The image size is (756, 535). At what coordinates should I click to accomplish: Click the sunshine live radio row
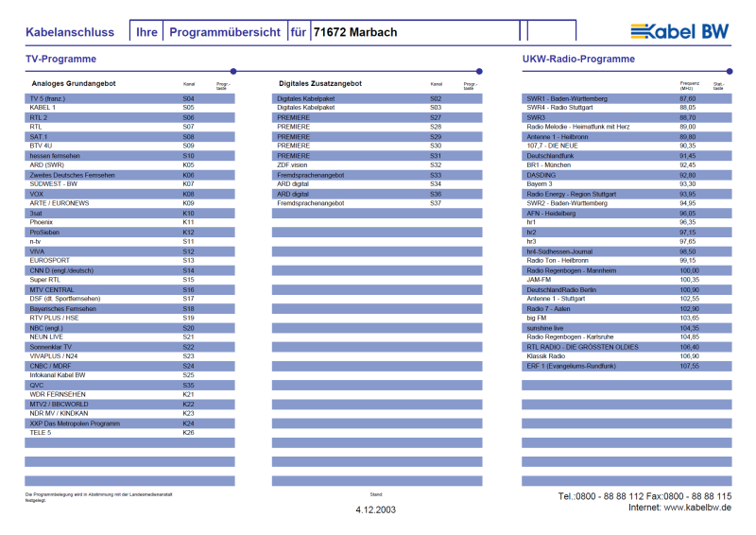click(627, 328)
